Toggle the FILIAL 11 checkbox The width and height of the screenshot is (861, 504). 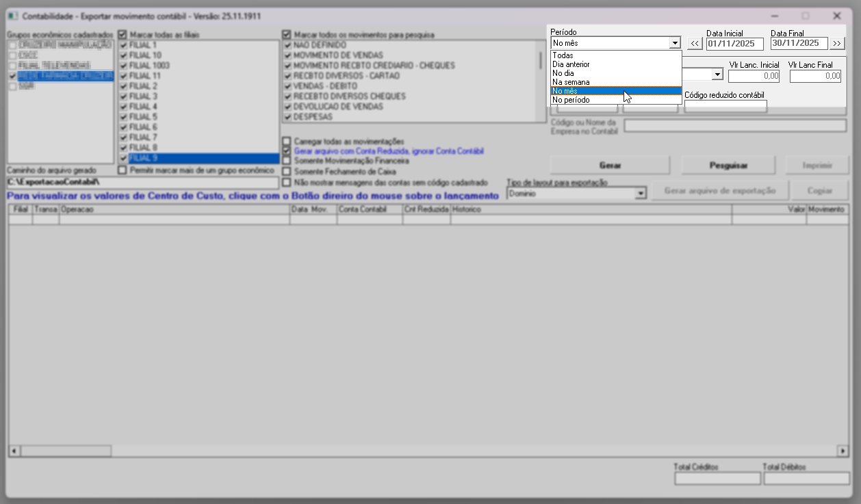pyautogui.click(x=124, y=76)
